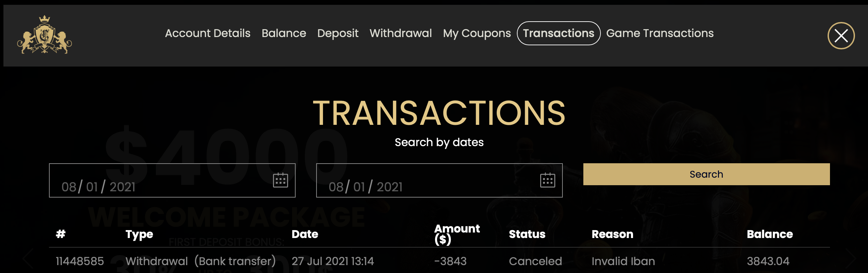Image resolution: width=868 pixels, height=273 pixels.
Task: Focus the start date input field
Action: coord(172,180)
